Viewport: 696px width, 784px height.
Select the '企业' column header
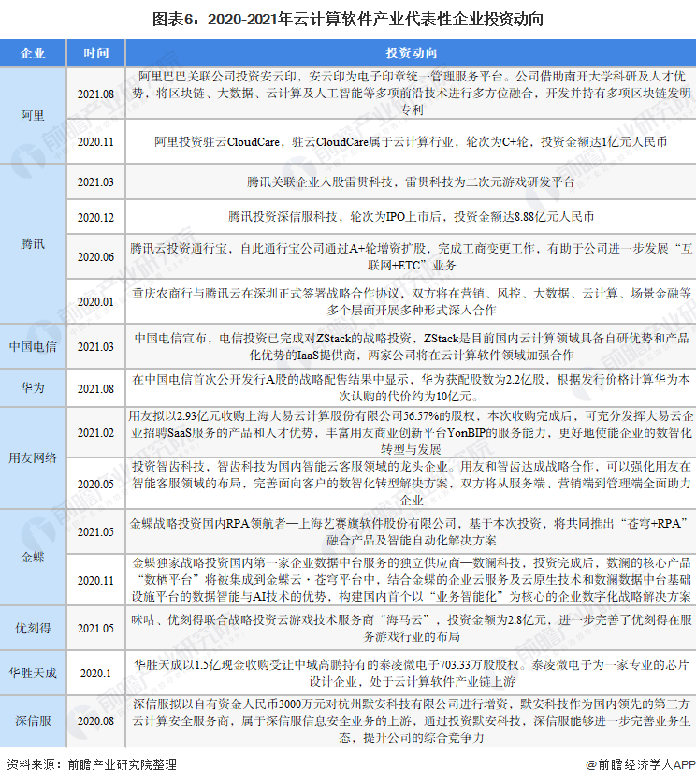pos(33,53)
